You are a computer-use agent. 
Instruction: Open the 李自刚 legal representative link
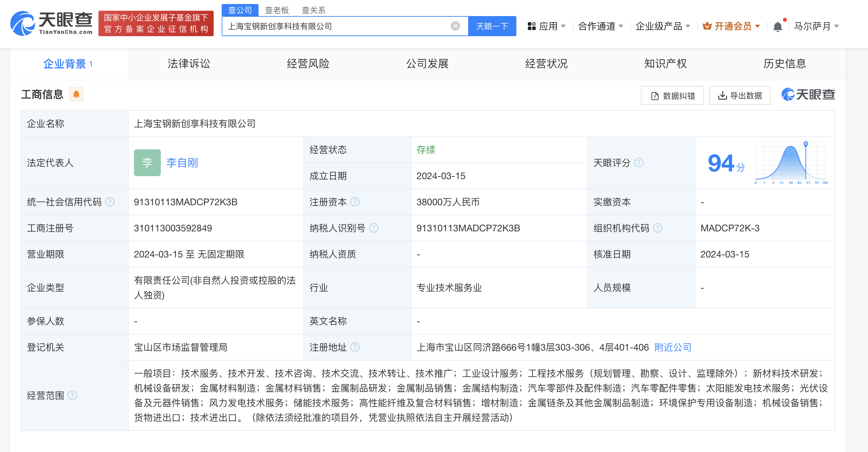pyautogui.click(x=182, y=163)
